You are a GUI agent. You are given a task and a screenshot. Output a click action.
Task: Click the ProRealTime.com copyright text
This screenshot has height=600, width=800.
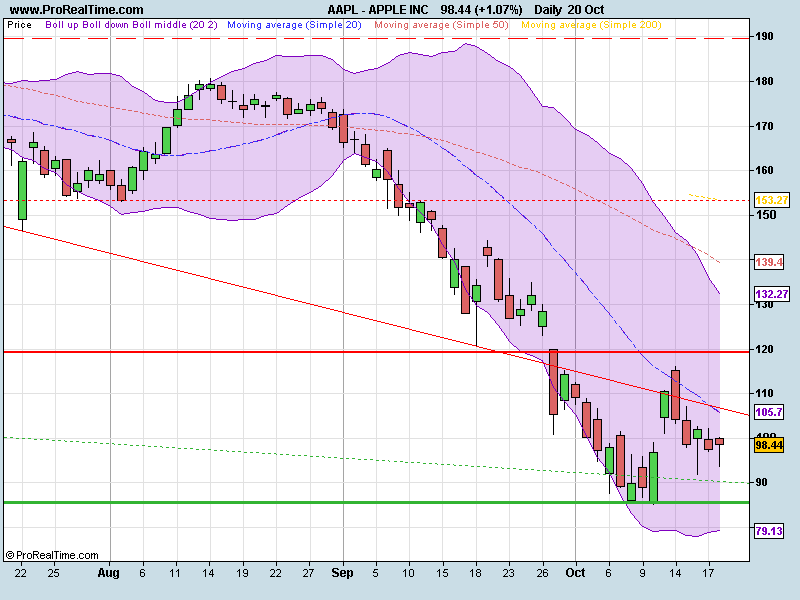pyautogui.click(x=52, y=555)
